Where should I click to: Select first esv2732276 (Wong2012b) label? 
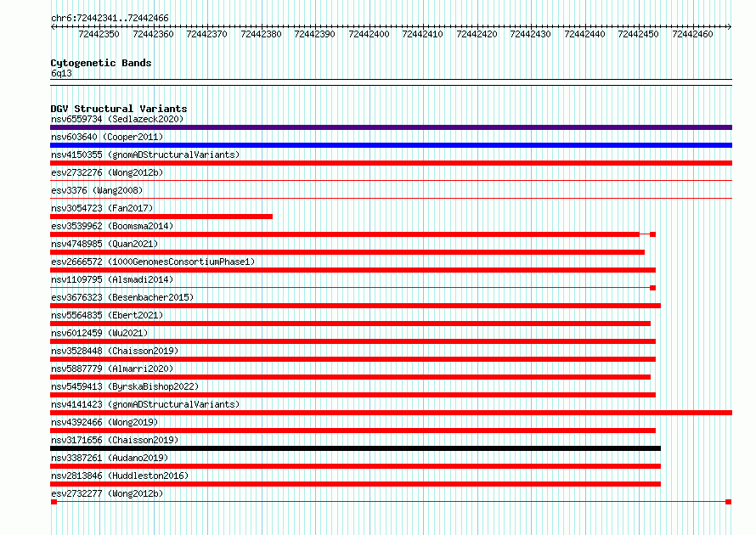107,172
